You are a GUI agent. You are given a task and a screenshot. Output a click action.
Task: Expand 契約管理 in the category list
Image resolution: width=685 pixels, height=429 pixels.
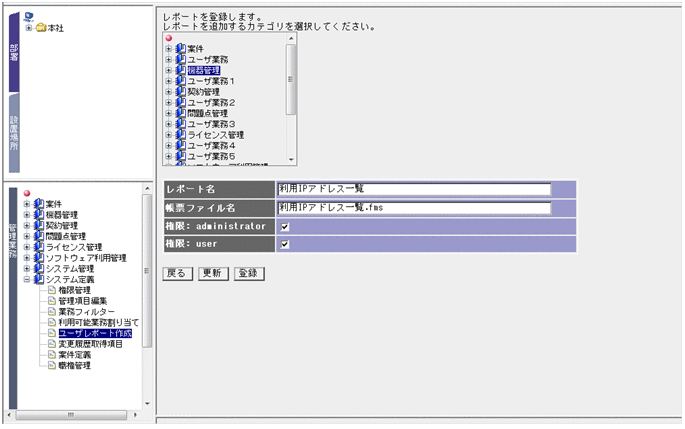click(169, 92)
